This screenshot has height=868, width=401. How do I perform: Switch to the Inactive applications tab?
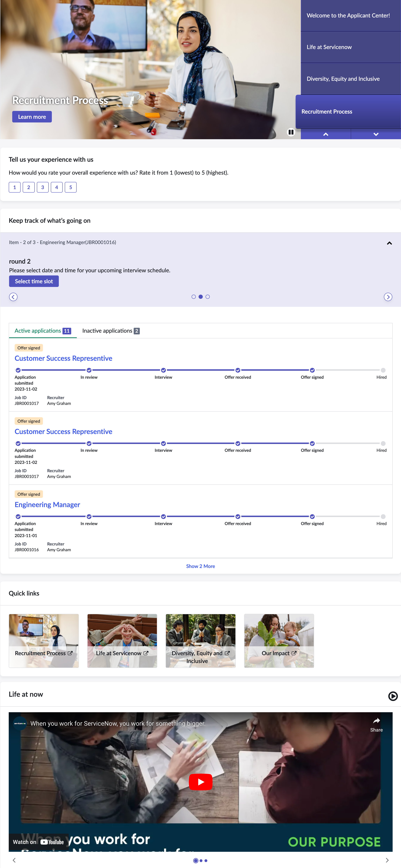tap(111, 331)
